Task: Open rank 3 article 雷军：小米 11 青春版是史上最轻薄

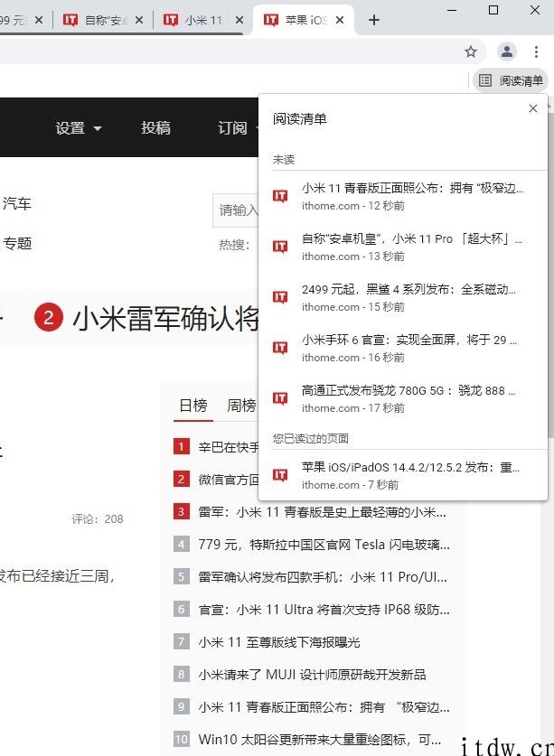Action: point(322,511)
